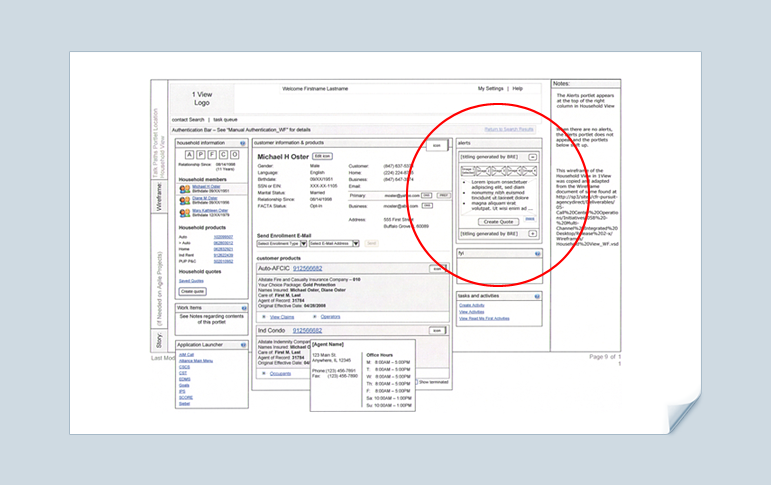Click the Application Launcher help icon
The width and height of the screenshot is (771, 485).
243,344
